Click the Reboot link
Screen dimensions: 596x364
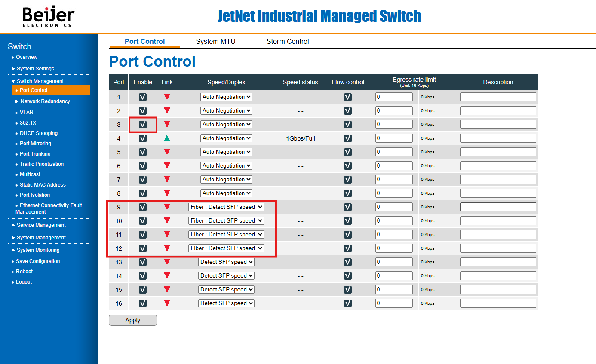click(x=24, y=272)
